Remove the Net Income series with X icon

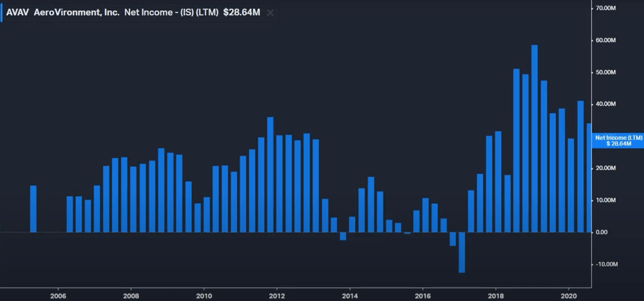pyautogui.click(x=270, y=13)
